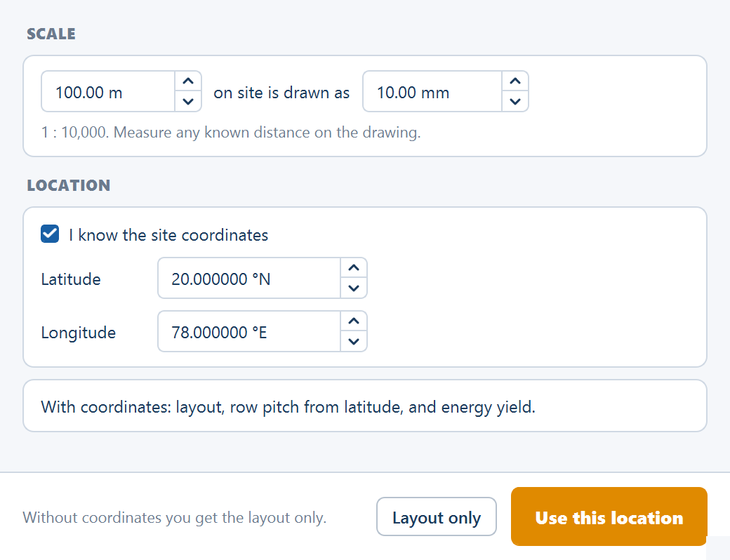Increase the Latitude value
The image size is (730, 560).
coord(354,267)
